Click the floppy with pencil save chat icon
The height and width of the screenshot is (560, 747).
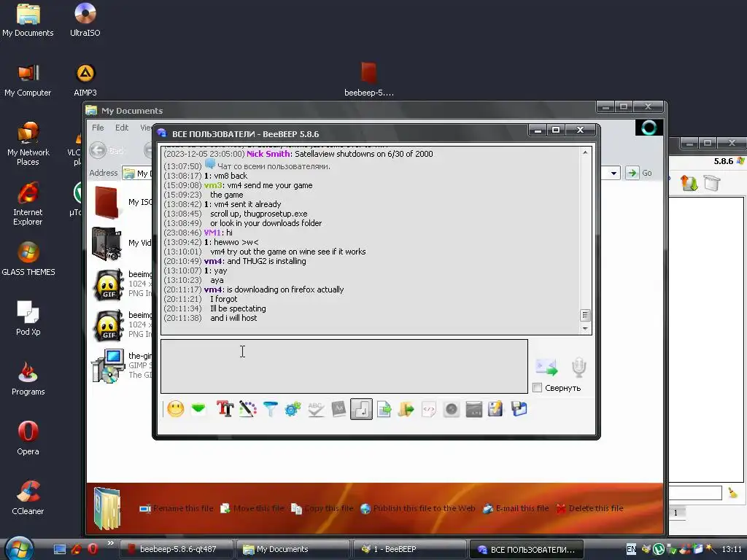coord(495,409)
